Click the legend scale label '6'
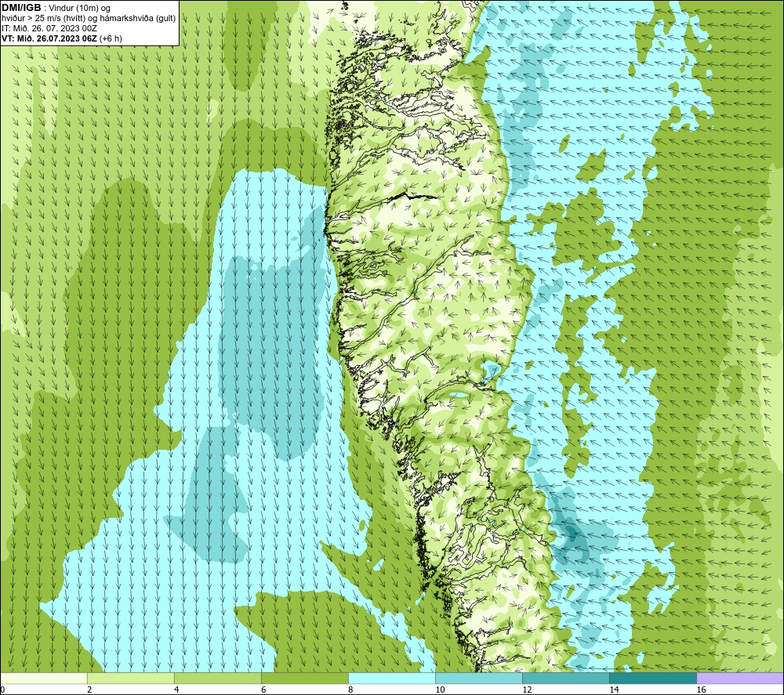This screenshot has height=695, width=784. pos(263,690)
